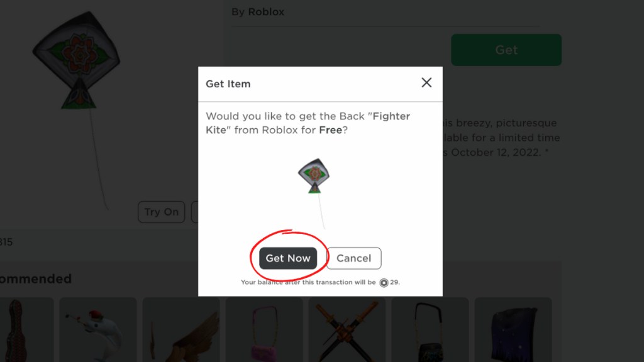Open the recommended pink handbag item
Viewport: 644px width, 362px height.
click(x=264, y=329)
